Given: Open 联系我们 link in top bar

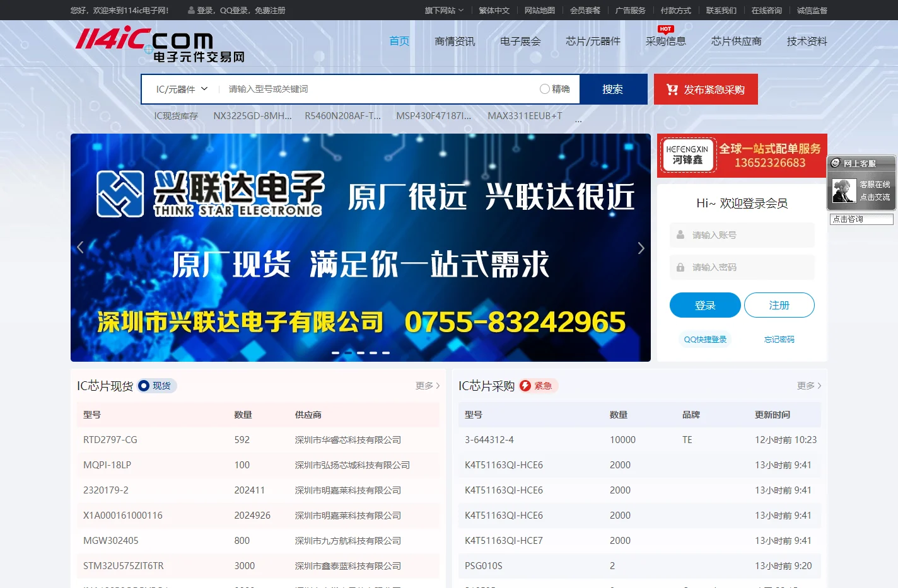Looking at the screenshot, I should click(x=721, y=11).
